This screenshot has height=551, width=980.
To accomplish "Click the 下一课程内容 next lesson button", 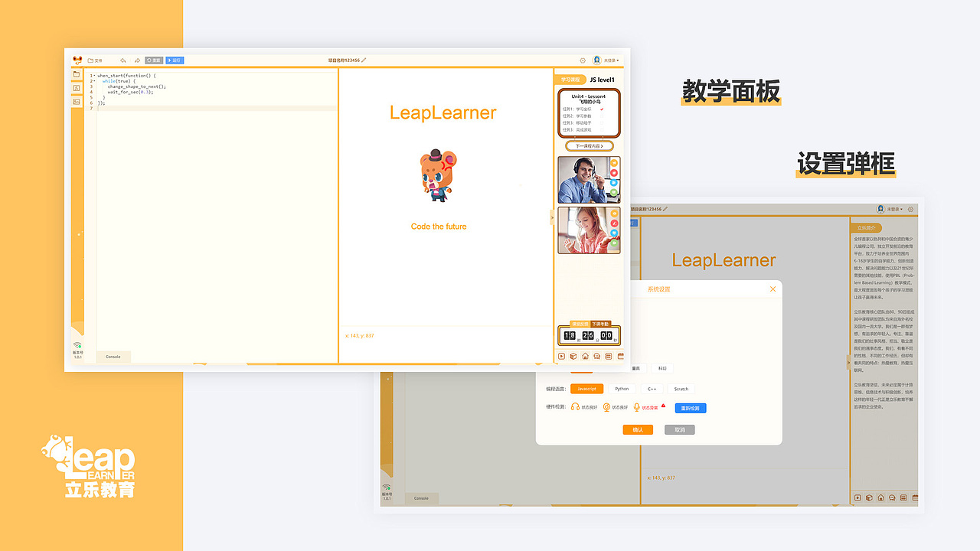I will (590, 145).
